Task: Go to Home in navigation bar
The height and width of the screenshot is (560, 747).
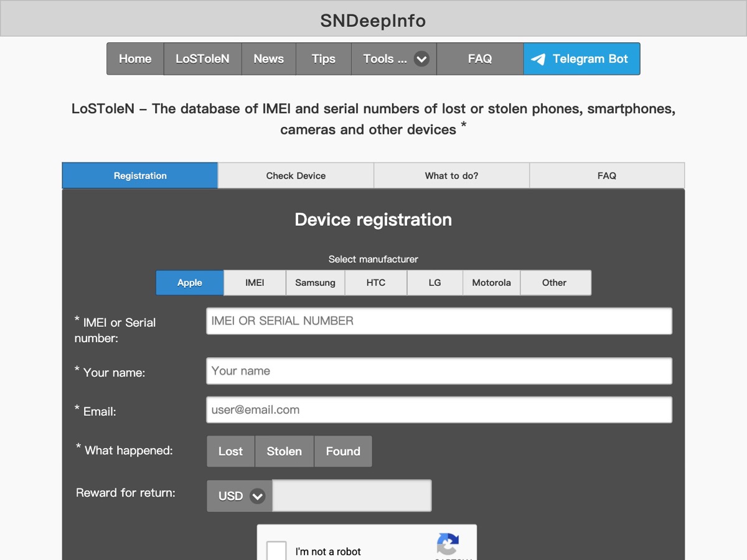Action: (x=135, y=59)
